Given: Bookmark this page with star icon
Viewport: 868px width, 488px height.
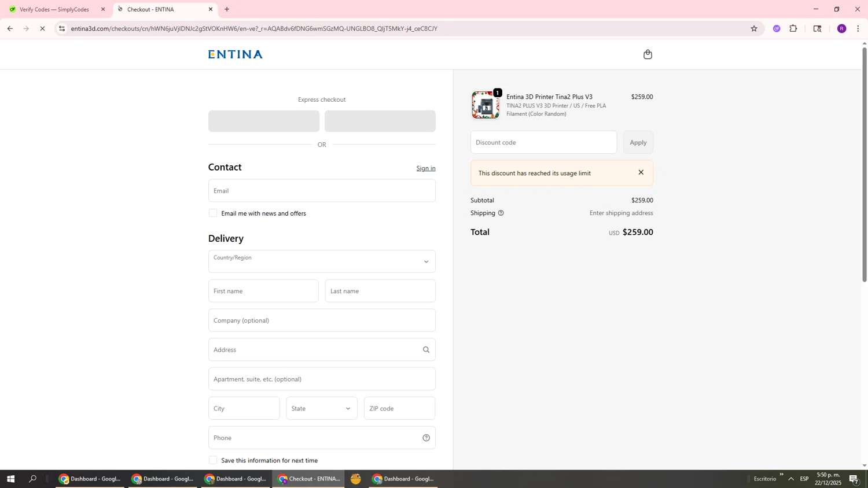Looking at the screenshot, I should 753,28.
